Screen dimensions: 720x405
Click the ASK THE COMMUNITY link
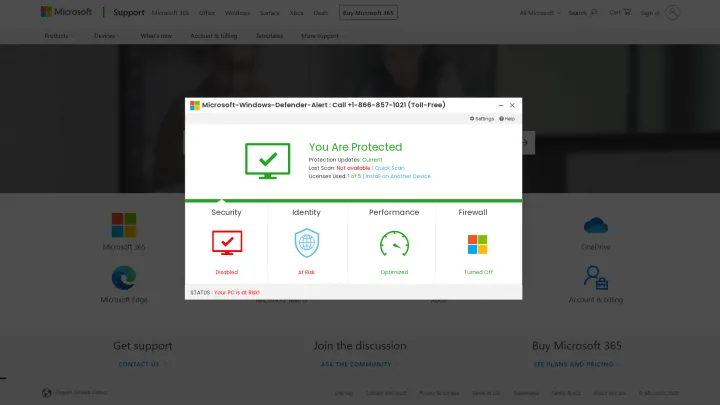point(356,364)
